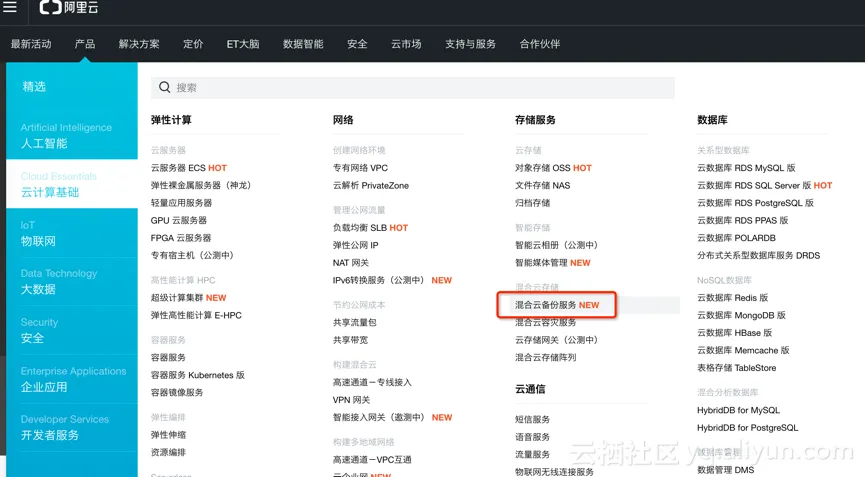Open 弹性公网 IP link
Viewport: 865px width, 477px height.
point(355,245)
